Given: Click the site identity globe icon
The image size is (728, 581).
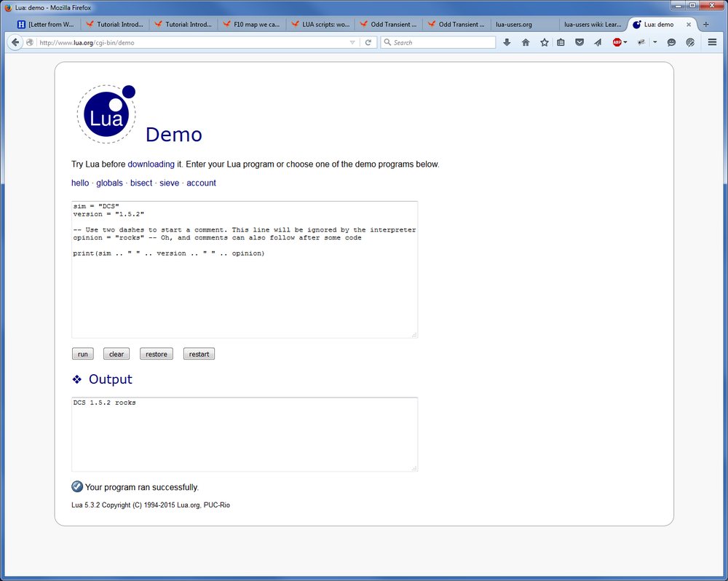Looking at the screenshot, I should (x=30, y=42).
